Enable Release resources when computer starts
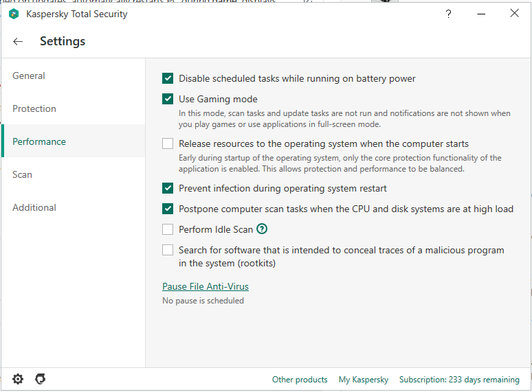Viewport: 532px width, 392px height. [x=168, y=143]
